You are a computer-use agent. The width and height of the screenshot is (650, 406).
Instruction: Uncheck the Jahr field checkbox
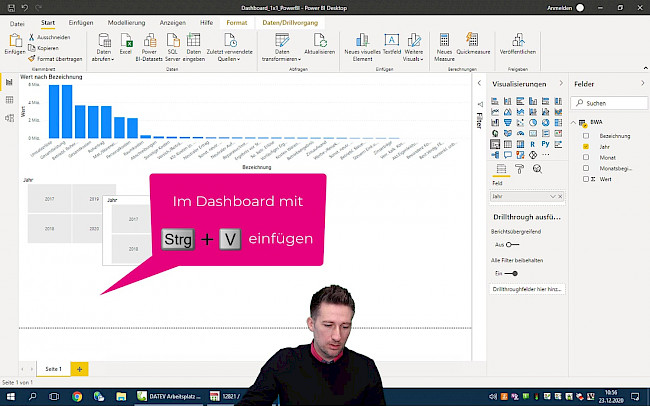pos(585,146)
